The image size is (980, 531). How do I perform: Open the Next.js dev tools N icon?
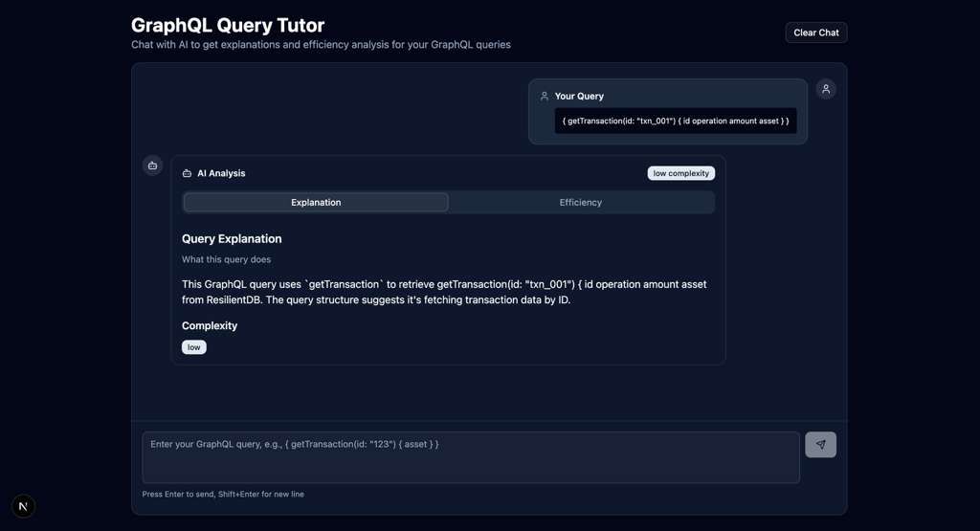23,506
